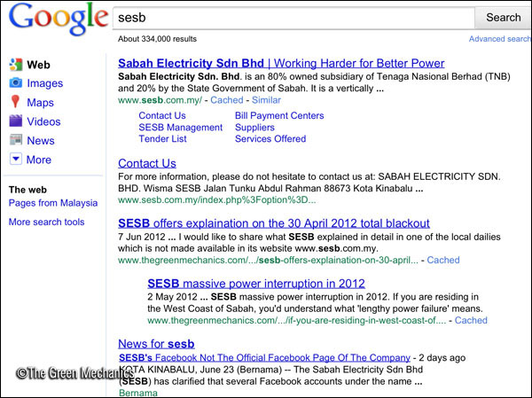Switch to Maps results

[40, 103]
